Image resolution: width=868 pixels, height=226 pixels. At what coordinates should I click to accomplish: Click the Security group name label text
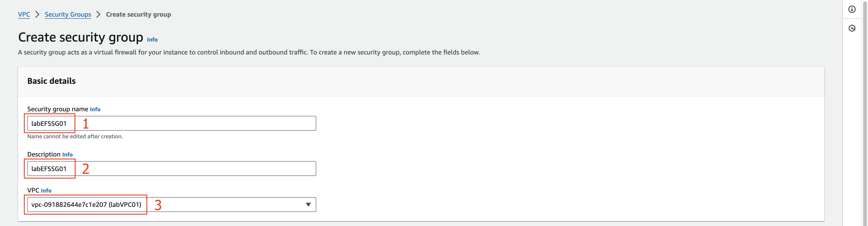pos(58,109)
